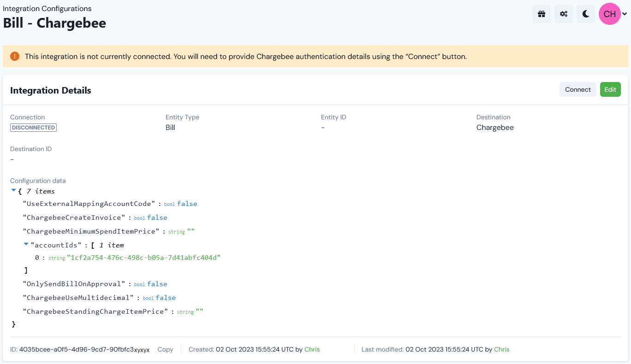
Task: Click the orange warning icon in the banner
Action: point(15,56)
